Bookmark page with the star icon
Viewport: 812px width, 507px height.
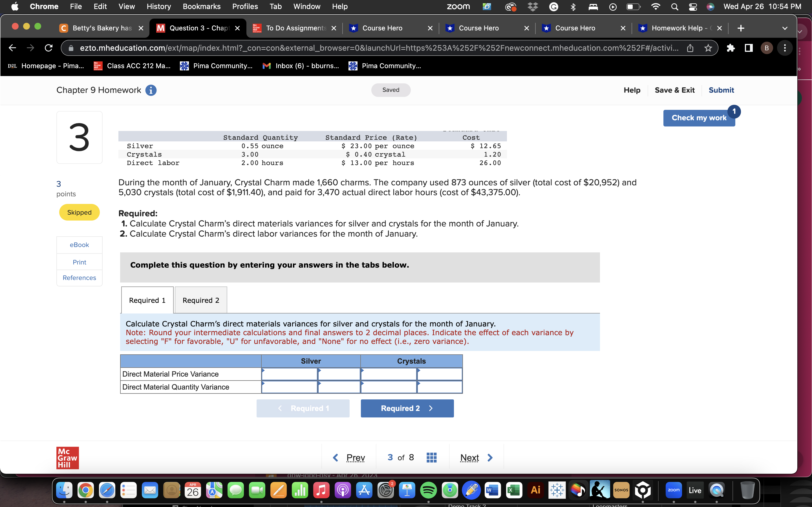pyautogui.click(x=708, y=48)
